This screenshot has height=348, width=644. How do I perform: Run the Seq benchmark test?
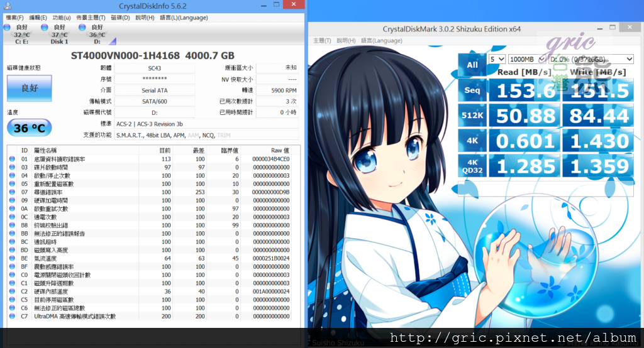[472, 90]
